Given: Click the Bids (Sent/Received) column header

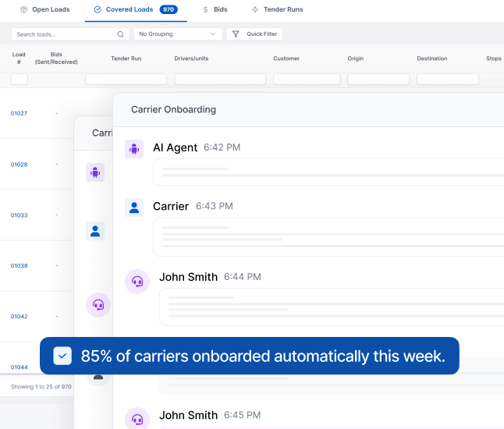Looking at the screenshot, I should point(56,58).
